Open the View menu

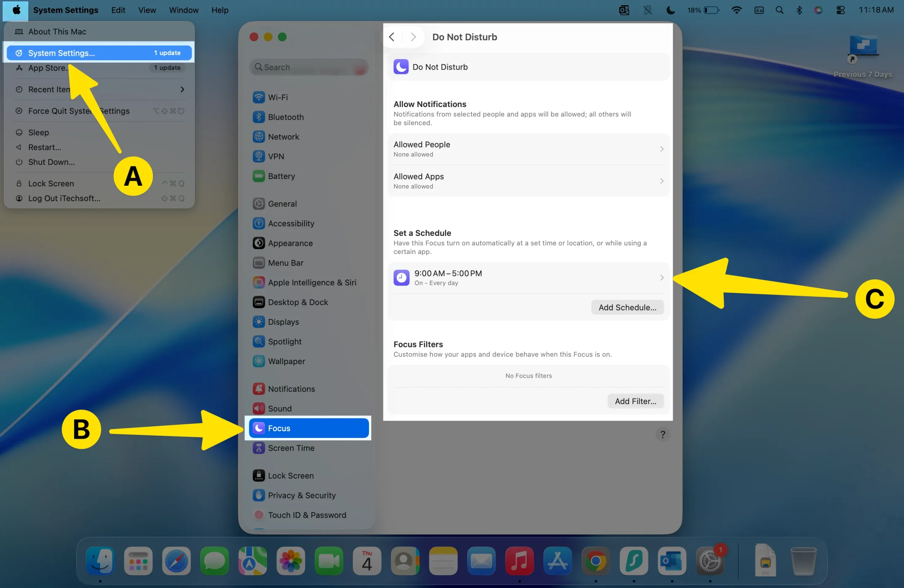[147, 10]
